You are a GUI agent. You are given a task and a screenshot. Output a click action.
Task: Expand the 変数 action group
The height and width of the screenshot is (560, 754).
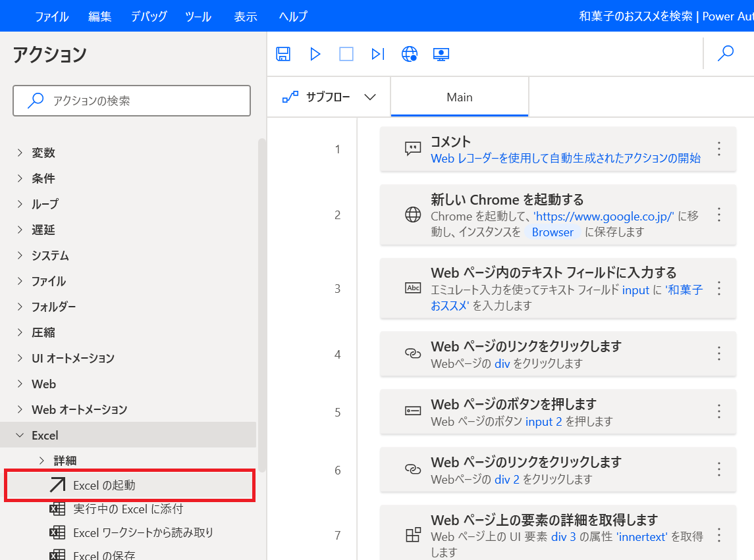pos(20,153)
